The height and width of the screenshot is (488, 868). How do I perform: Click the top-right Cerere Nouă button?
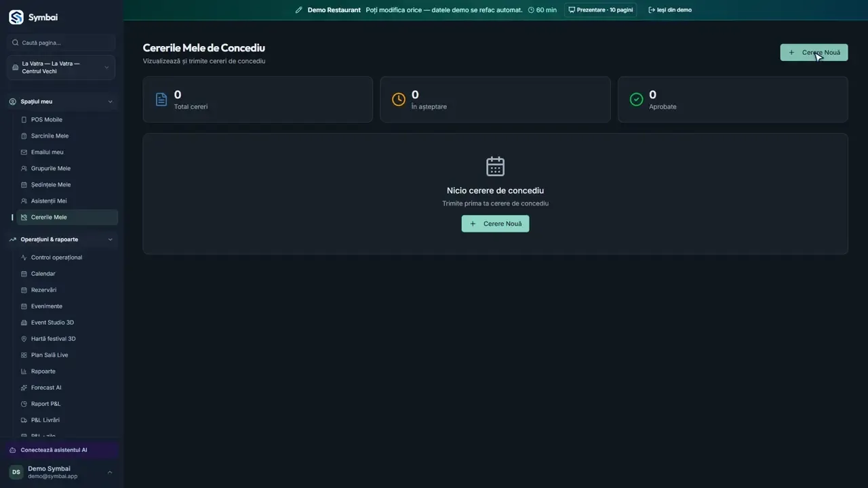[x=814, y=52]
